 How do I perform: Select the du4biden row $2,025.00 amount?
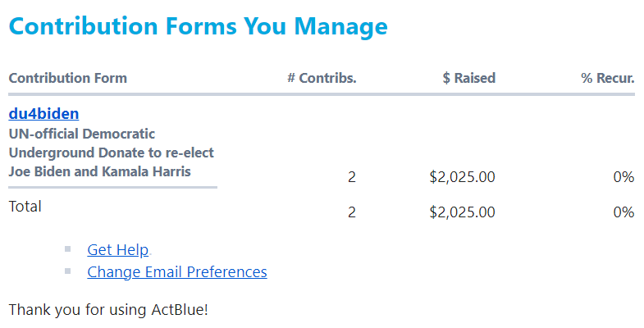[462, 177]
